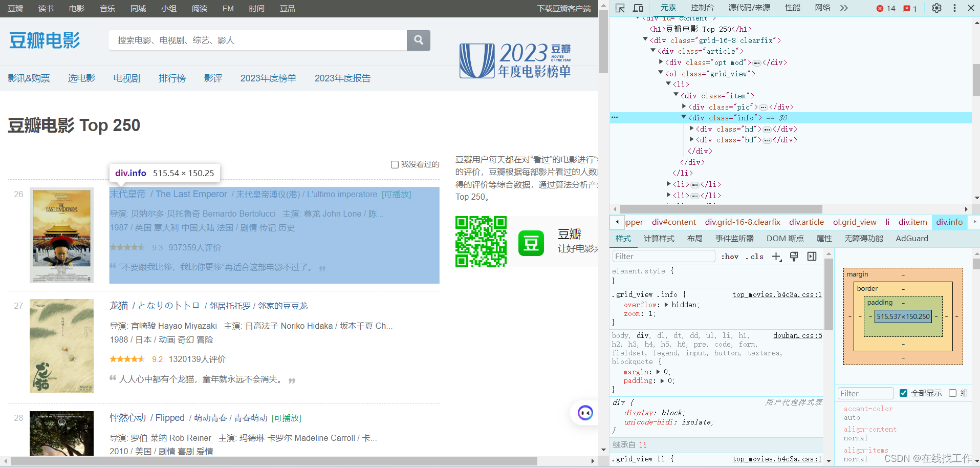Expand the overflow: hidden shorthand arrow
Screen dimensions: 980x468
[666, 305]
